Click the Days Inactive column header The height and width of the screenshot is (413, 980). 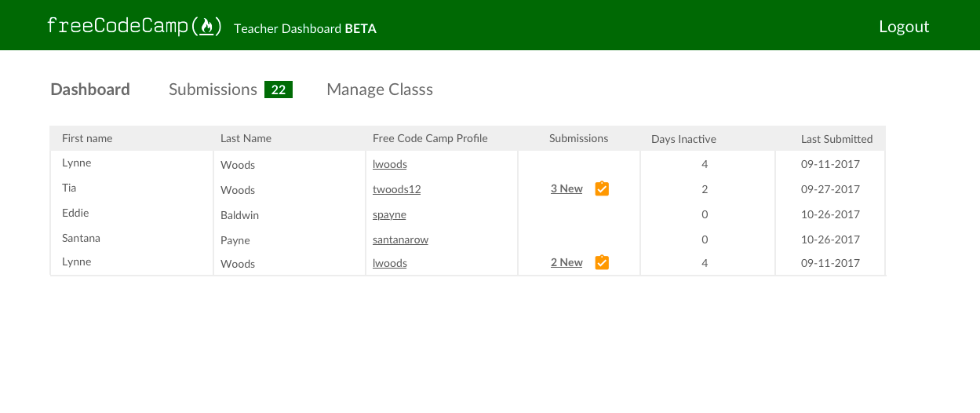(x=683, y=139)
